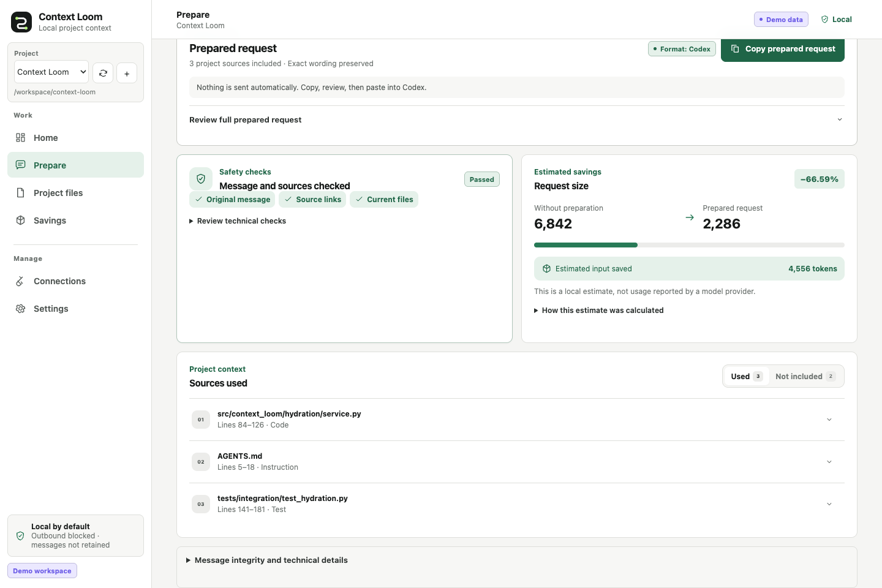882x588 pixels.
Task: Click the tests/integration/test_hydration.py filename
Action: [x=282, y=499]
